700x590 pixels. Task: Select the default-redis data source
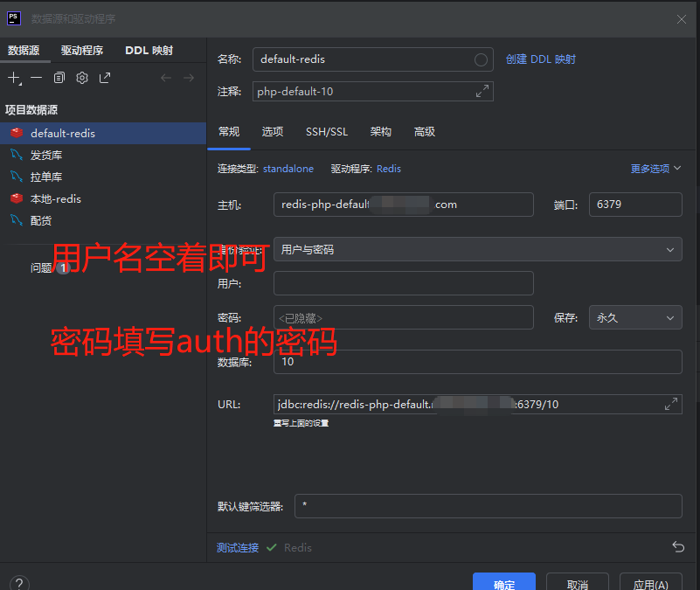(x=103, y=133)
